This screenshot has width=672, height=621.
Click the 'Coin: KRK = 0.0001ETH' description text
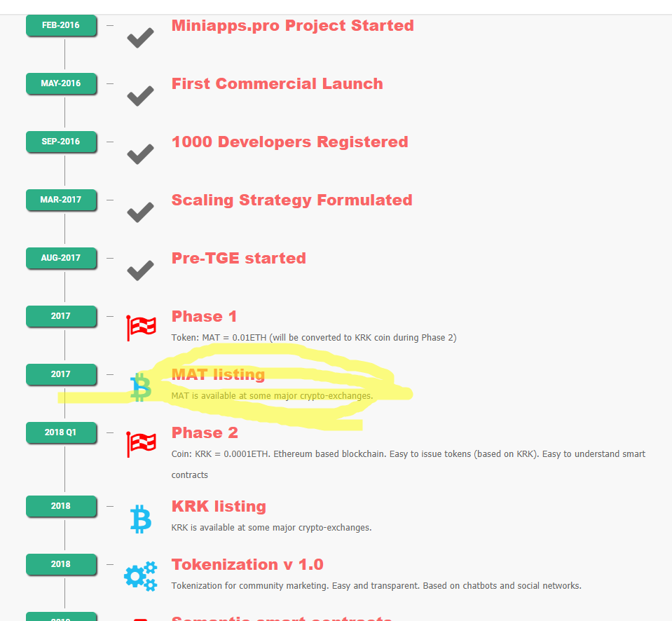409,465
